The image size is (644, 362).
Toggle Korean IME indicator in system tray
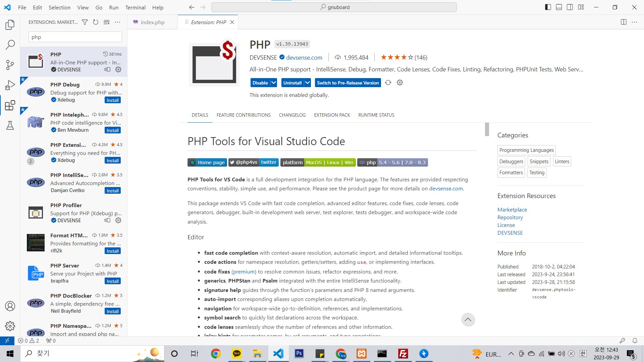583,354
